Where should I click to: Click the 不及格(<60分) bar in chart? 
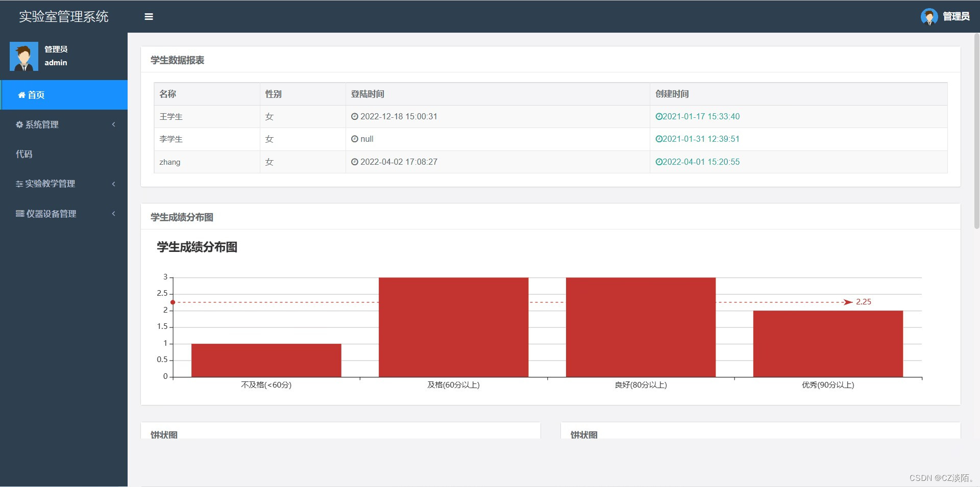pos(266,361)
